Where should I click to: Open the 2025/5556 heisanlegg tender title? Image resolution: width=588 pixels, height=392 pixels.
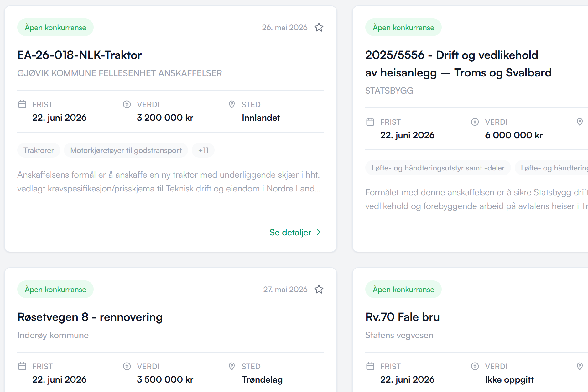pyautogui.click(x=458, y=64)
